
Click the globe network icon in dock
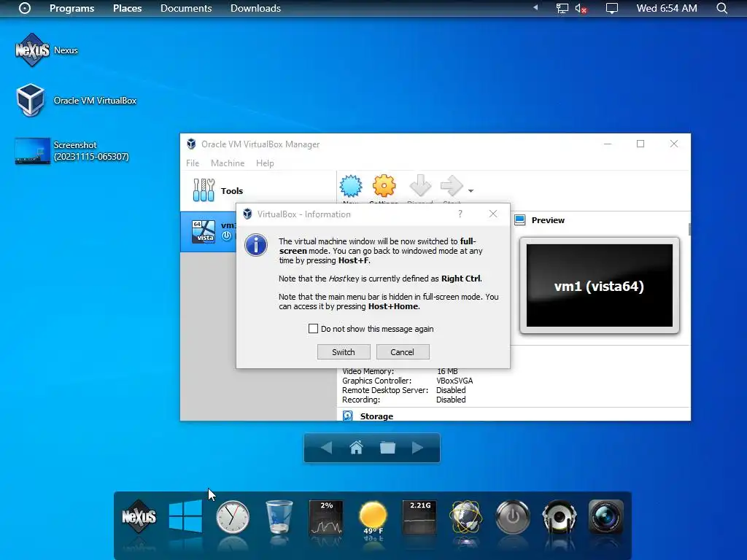point(466,517)
